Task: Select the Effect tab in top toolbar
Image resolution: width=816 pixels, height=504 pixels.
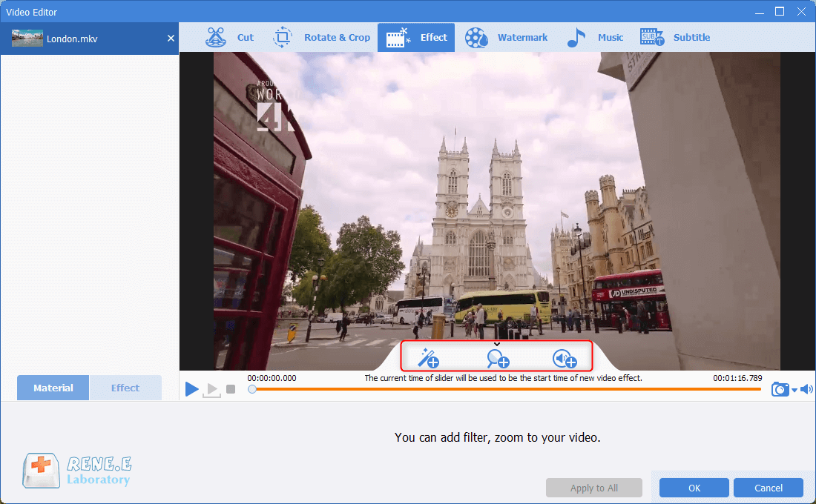Action: pyautogui.click(x=416, y=38)
